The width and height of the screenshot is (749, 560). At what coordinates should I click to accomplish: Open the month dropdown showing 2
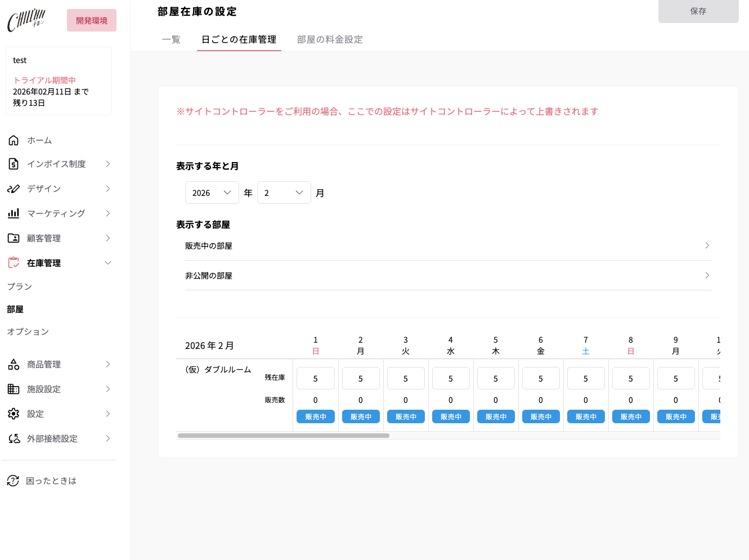284,192
